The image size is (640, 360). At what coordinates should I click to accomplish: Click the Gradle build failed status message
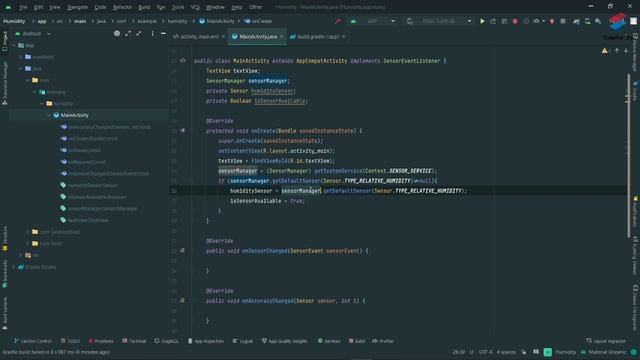(x=56, y=352)
